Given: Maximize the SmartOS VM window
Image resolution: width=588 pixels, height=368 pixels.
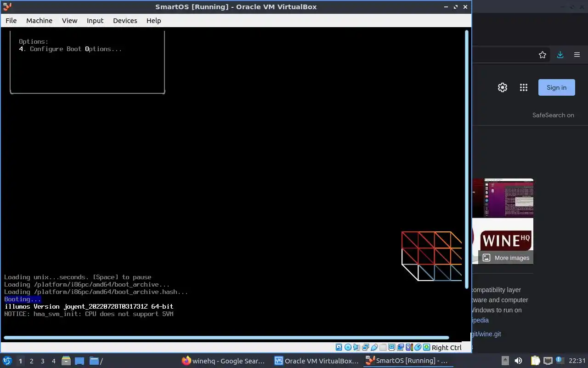Looking at the screenshot, I should [456, 7].
